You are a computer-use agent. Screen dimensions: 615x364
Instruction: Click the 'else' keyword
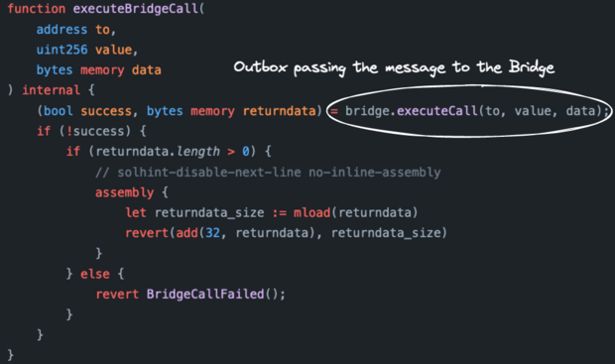click(95, 274)
